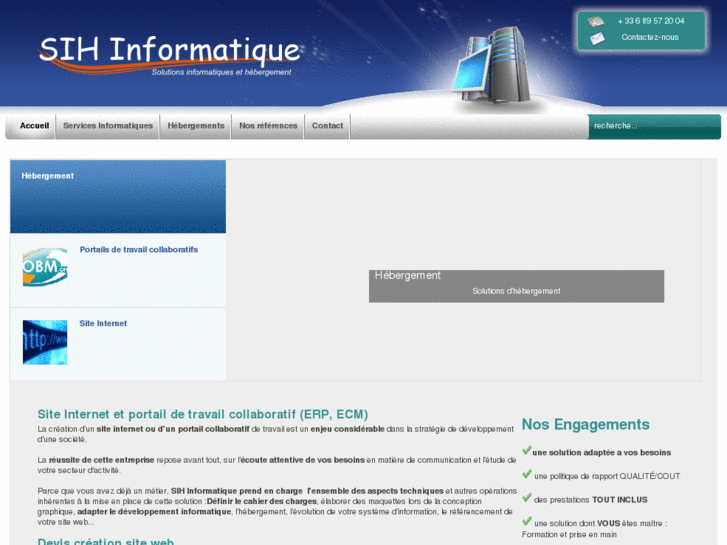727x545 pixels.
Task: Focus the recherche search field
Action: pyautogui.click(x=654, y=126)
